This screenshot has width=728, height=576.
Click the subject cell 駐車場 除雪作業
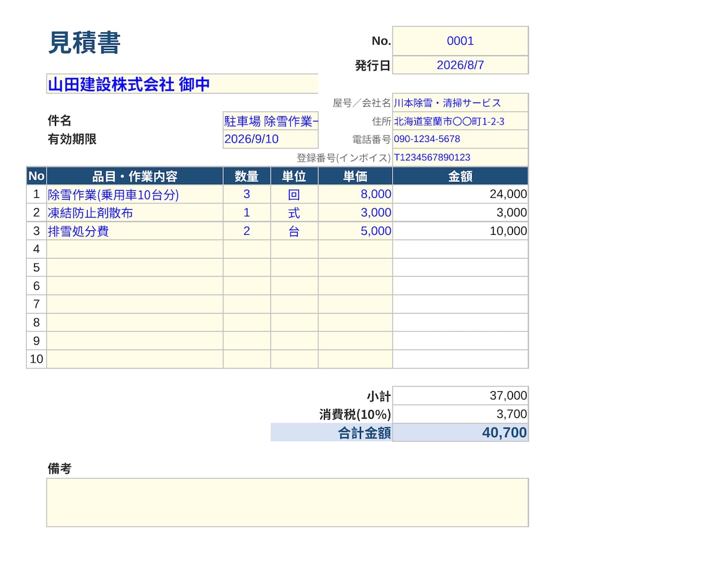tap(271, 122)
